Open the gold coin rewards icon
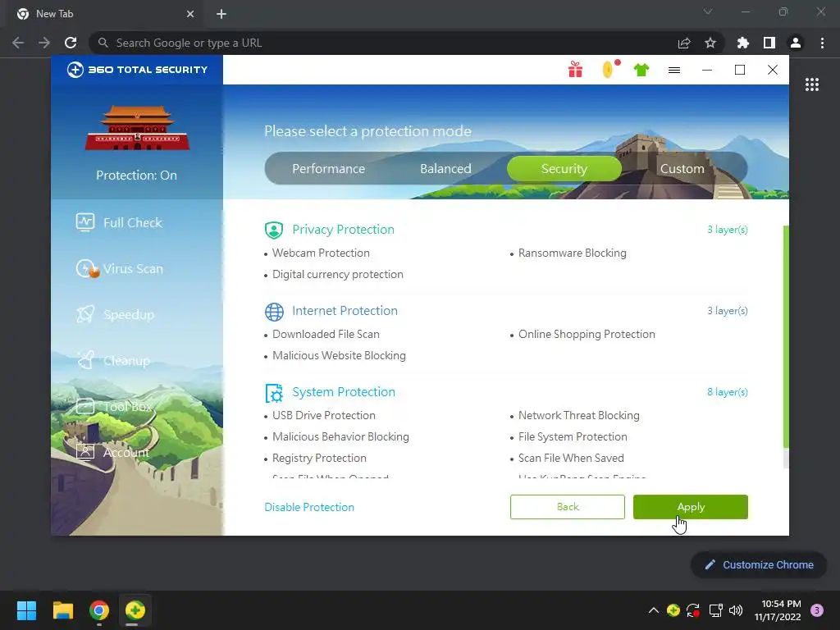This screenshot has width=840, height=630. tap(609, 70)
